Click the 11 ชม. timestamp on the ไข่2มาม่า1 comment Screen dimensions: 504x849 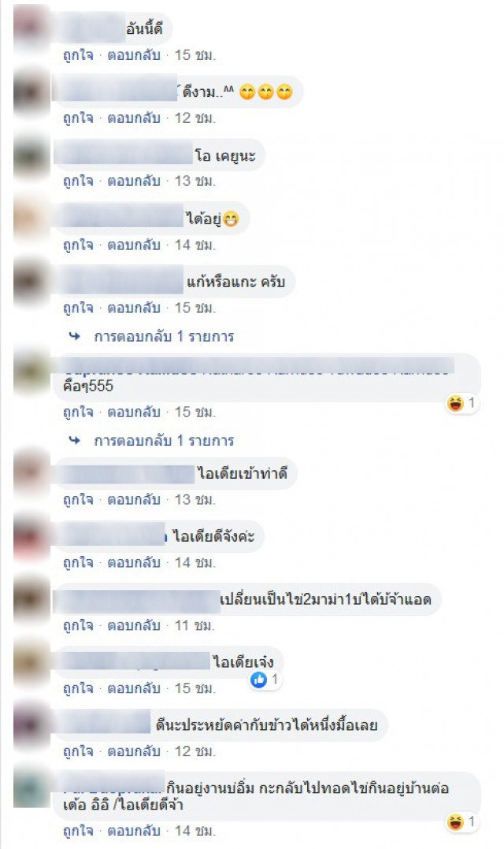point(195,625)
